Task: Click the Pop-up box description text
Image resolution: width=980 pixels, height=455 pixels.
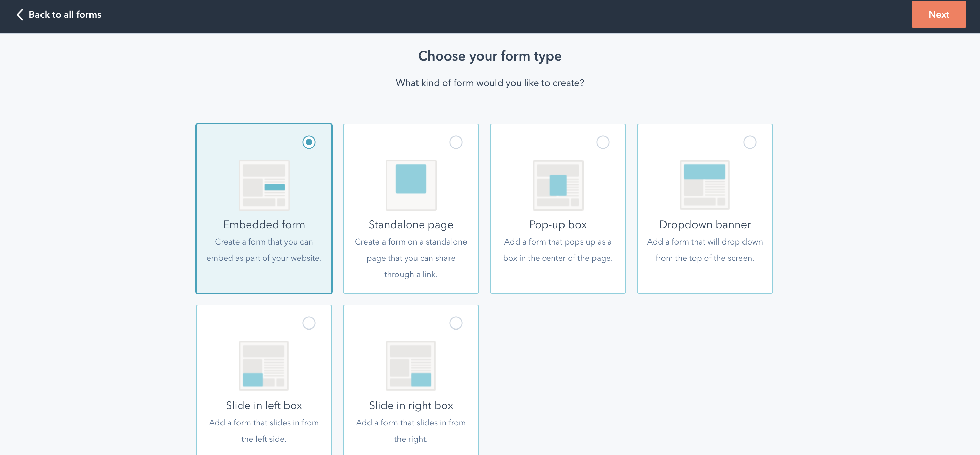Action: point(558,250)
